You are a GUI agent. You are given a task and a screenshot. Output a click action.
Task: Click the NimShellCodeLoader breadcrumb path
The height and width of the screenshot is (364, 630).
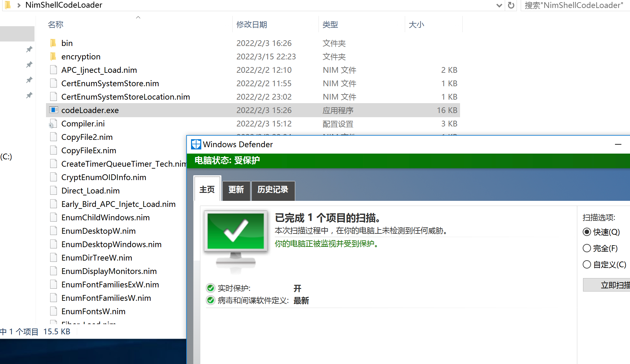tap(64, 5)
